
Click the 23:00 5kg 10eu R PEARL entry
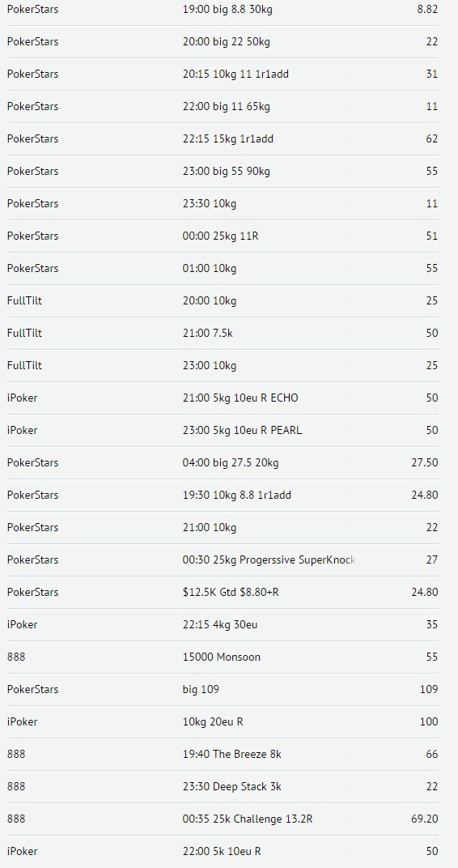tap(242, 430)
